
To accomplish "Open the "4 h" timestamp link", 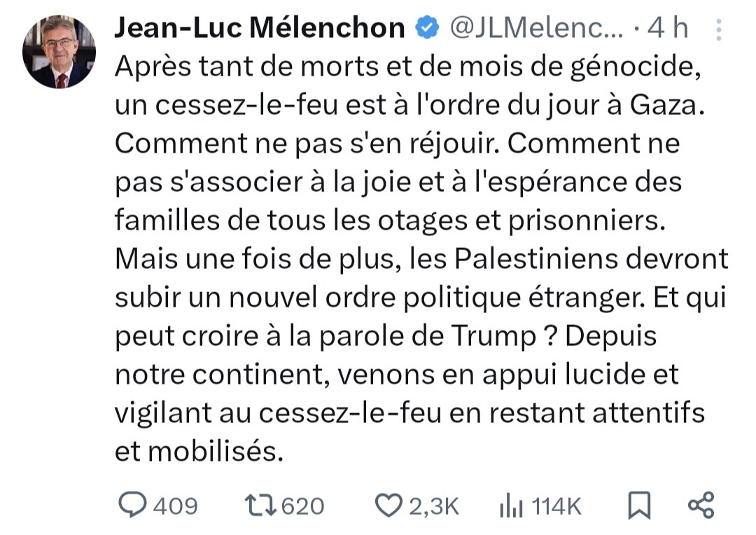I will pos(668,28).
